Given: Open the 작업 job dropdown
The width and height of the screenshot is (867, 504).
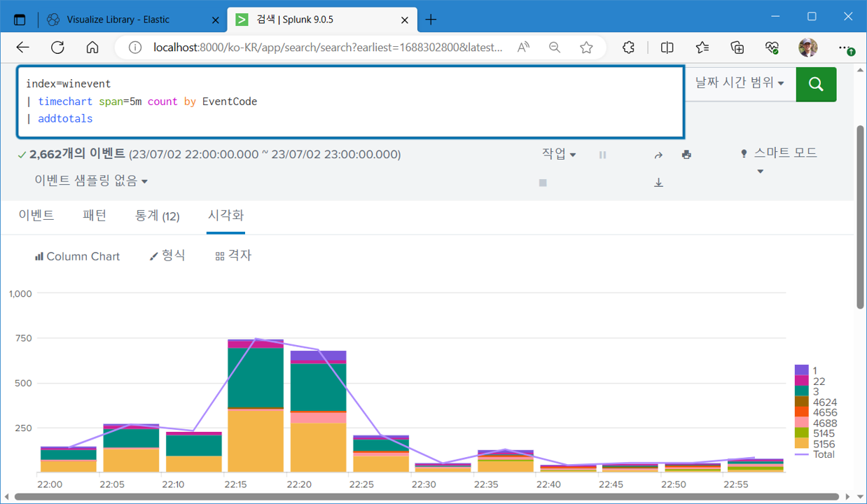Looking at the screenshot, I should [x=559, y=154].
